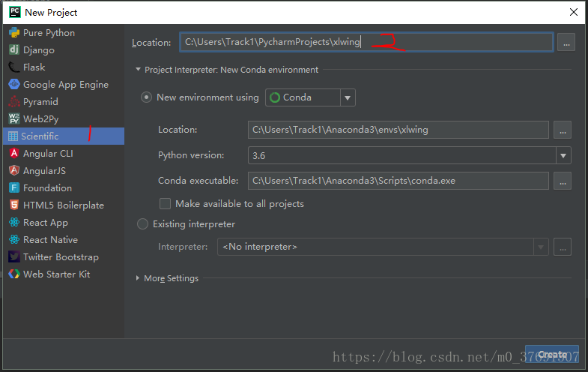Pick the HTML5 Boilerplate icon
The width and height of the screenshot is (588, 372).
click(x=14, y=205)
